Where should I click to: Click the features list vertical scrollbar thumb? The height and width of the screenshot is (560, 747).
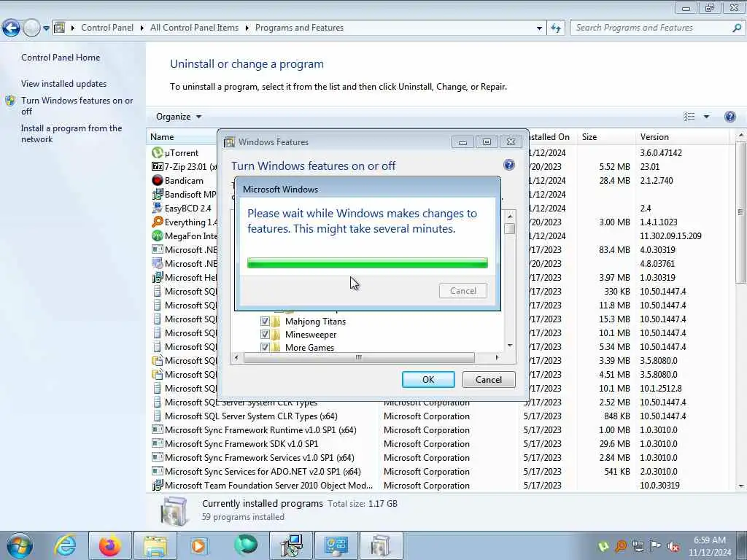(x=510, y=228)
